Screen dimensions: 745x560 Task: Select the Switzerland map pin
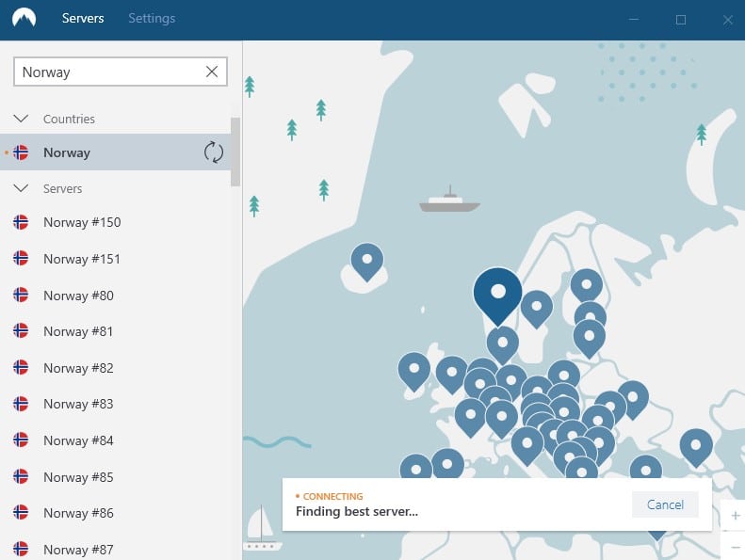(501, 419)
